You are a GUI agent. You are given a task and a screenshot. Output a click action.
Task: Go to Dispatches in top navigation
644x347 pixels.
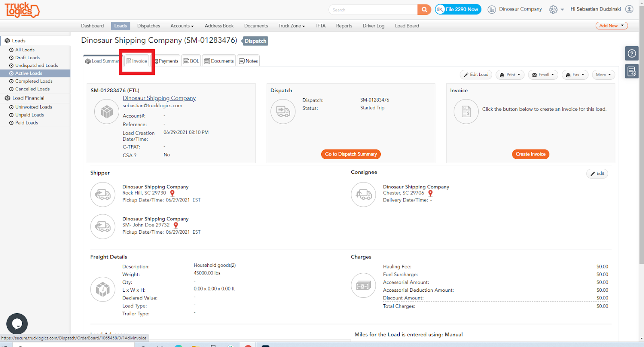tap(149, 26)
